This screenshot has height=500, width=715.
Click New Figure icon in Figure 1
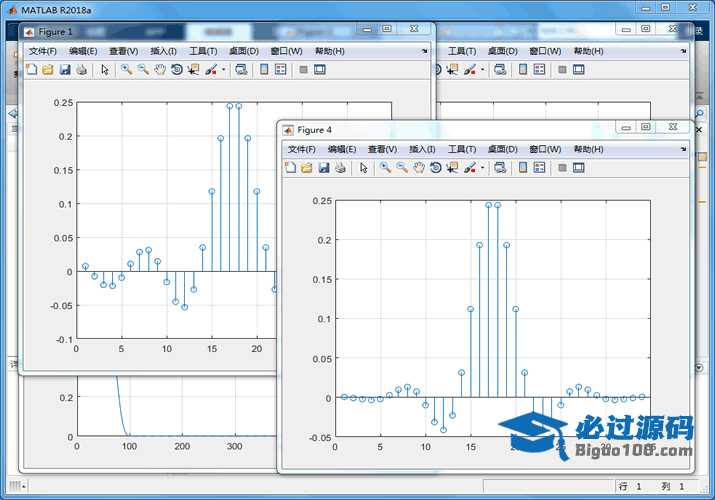(31, 69)
